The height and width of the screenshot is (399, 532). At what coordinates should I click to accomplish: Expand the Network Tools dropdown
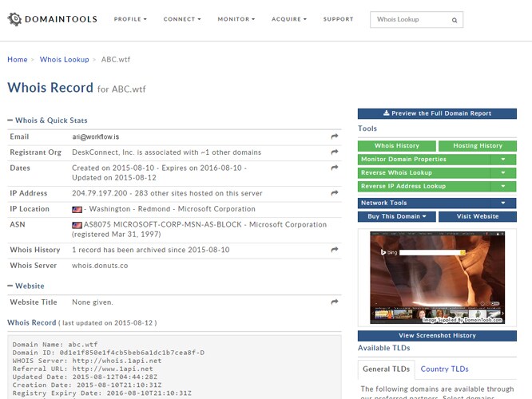[502, 203]
